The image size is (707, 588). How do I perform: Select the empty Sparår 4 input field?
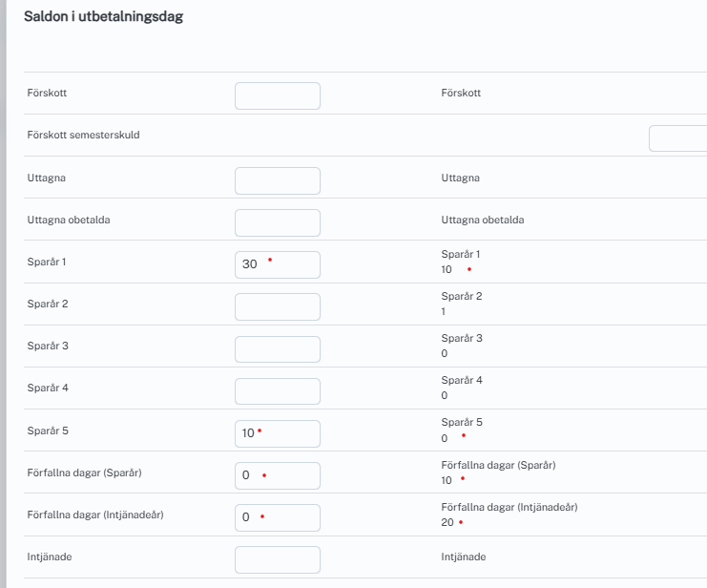point(277,390)
